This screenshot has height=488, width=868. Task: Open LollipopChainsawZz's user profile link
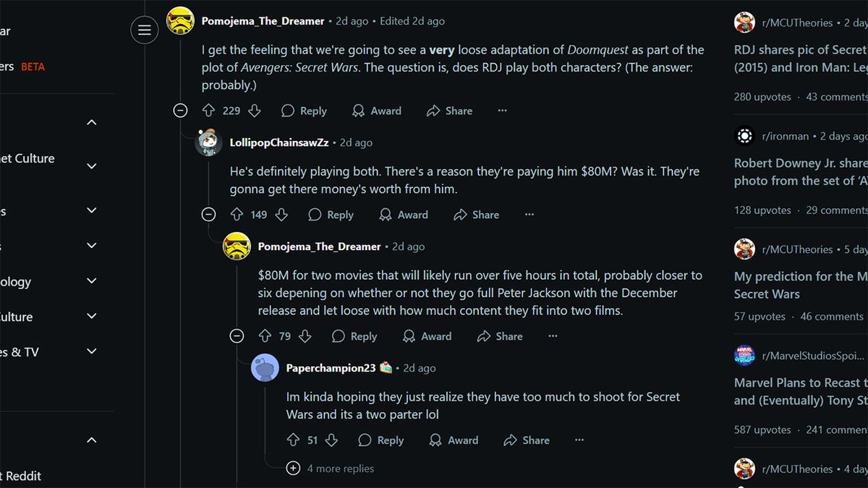pos(278,142)
